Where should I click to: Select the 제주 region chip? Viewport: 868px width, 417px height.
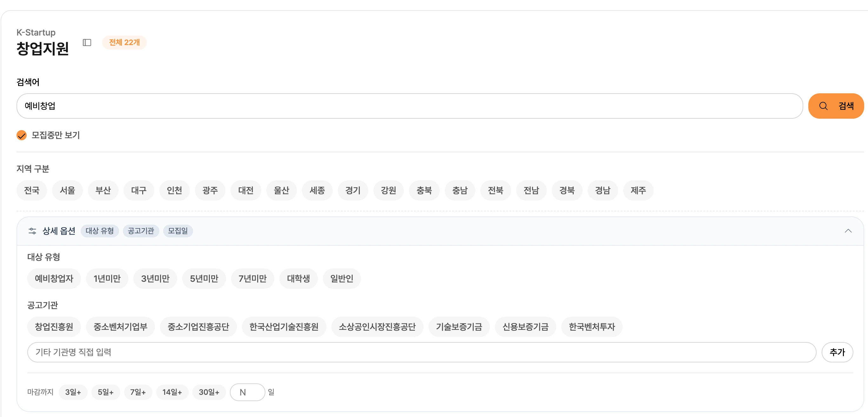coord(638,190)
